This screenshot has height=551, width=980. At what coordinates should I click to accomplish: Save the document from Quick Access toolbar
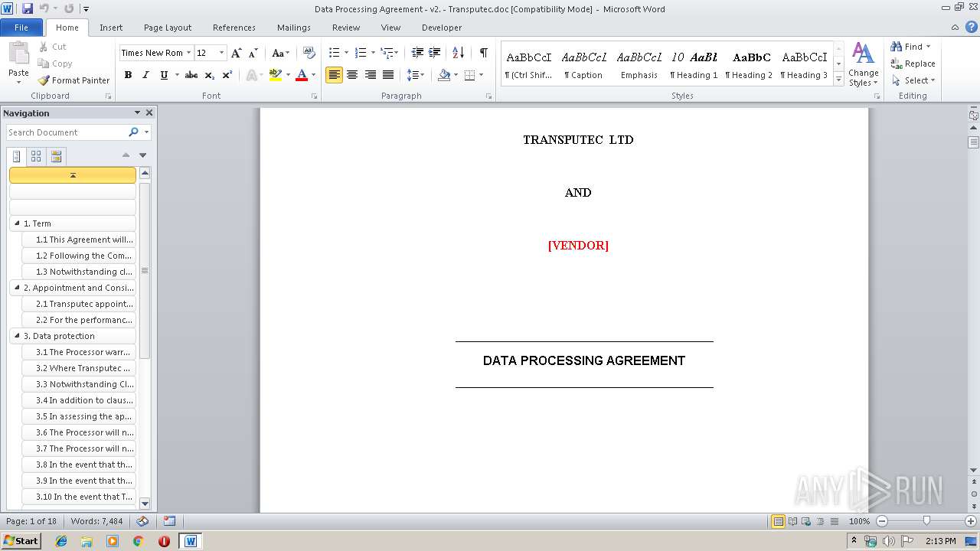[x=28, y=8]
